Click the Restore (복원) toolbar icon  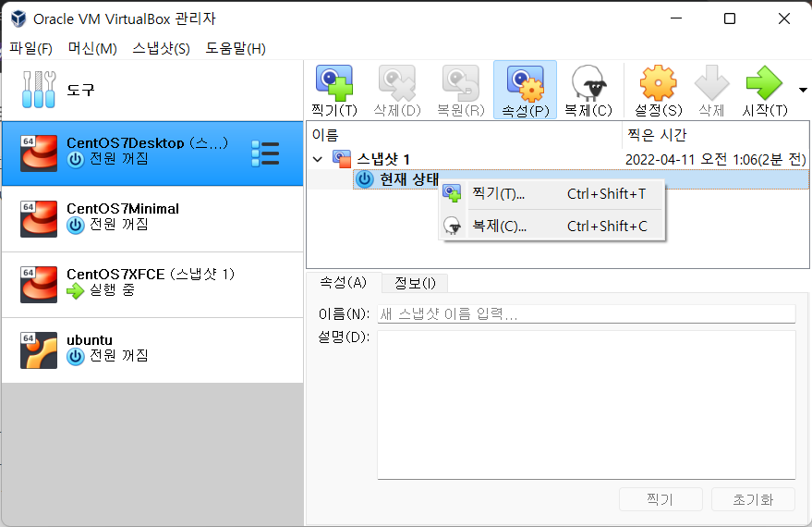(460, 83)
